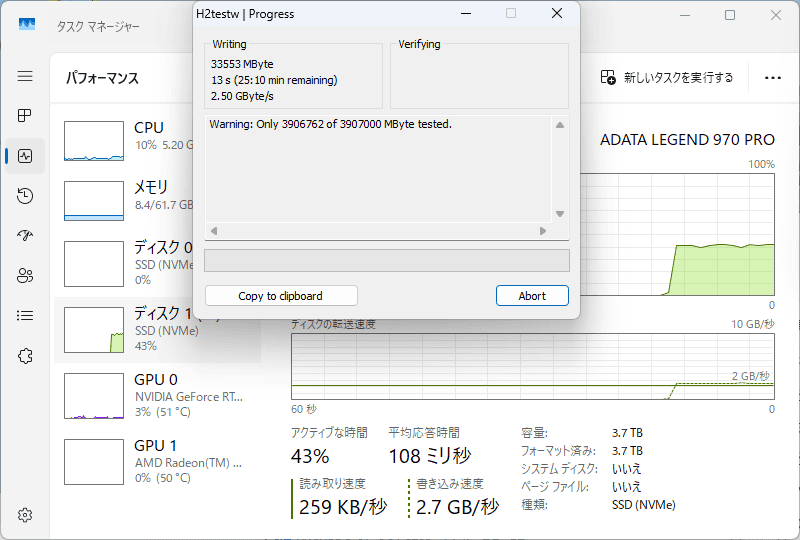Click the Abort button
The width and height of the screenshot is (800, 540).
(x=532, y=296)
